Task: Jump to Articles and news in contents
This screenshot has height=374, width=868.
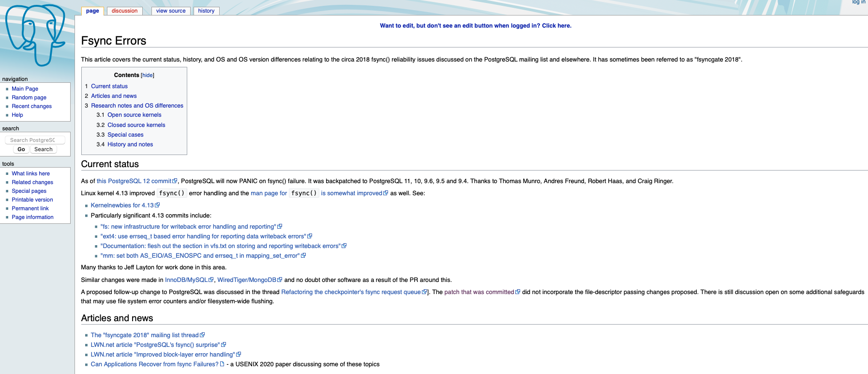Action: pyautogui.click(x=114, y=96)
